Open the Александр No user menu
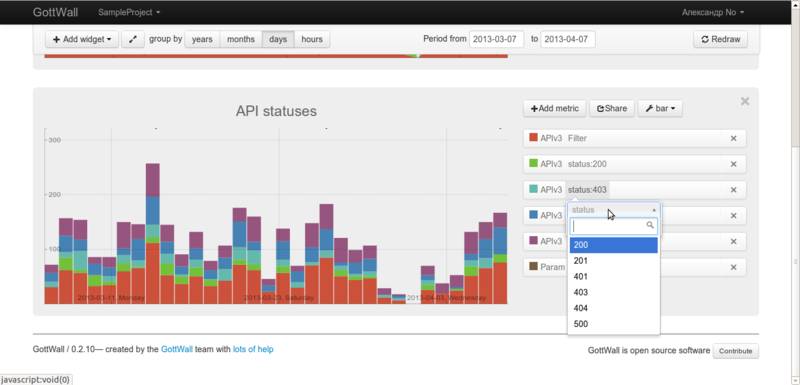The height and width of the screenshot is (385, 800). click(713, 12)
